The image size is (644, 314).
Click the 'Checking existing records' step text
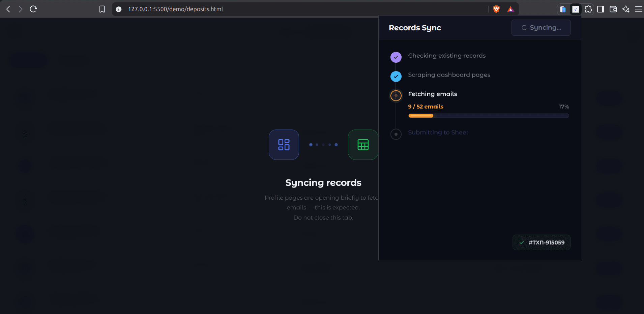point(447,56)
